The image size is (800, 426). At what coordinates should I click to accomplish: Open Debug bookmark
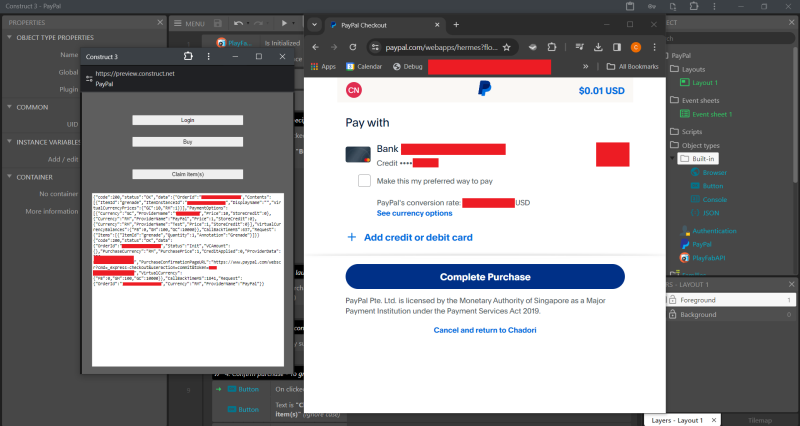408,66
